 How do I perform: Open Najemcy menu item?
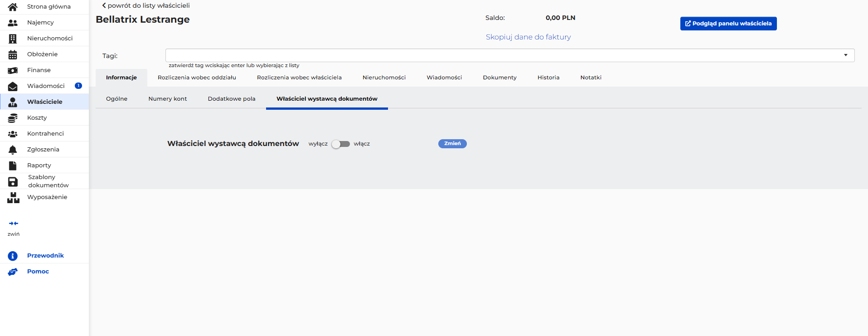[44, 23]
